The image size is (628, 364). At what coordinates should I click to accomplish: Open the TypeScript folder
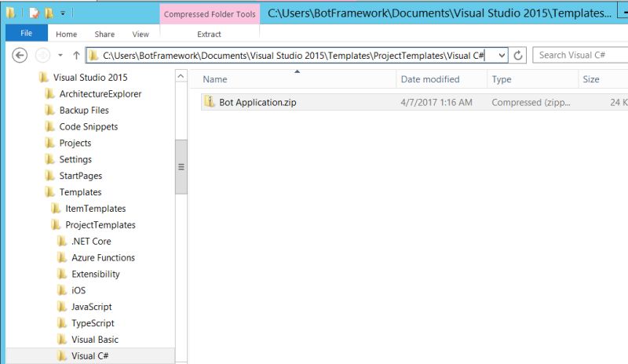tap(93, 323)
